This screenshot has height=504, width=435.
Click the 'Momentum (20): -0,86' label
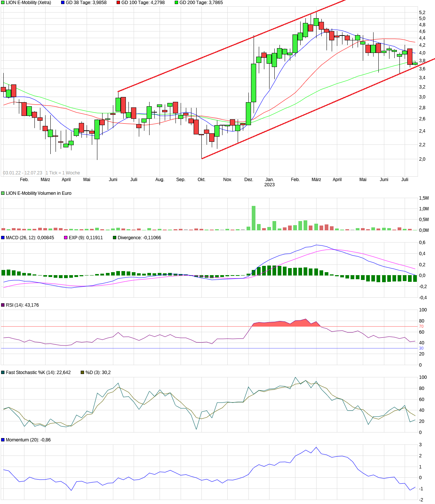[28, 440]
